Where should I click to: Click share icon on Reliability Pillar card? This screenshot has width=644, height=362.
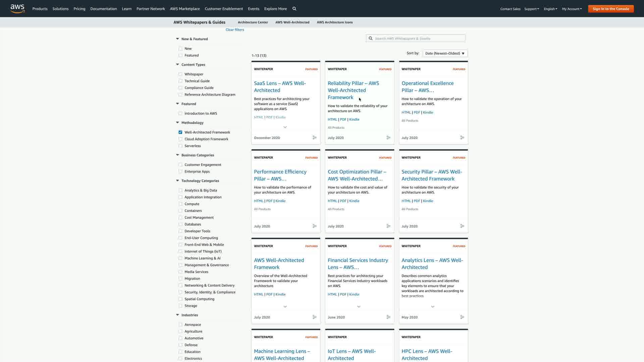point(388,138)
